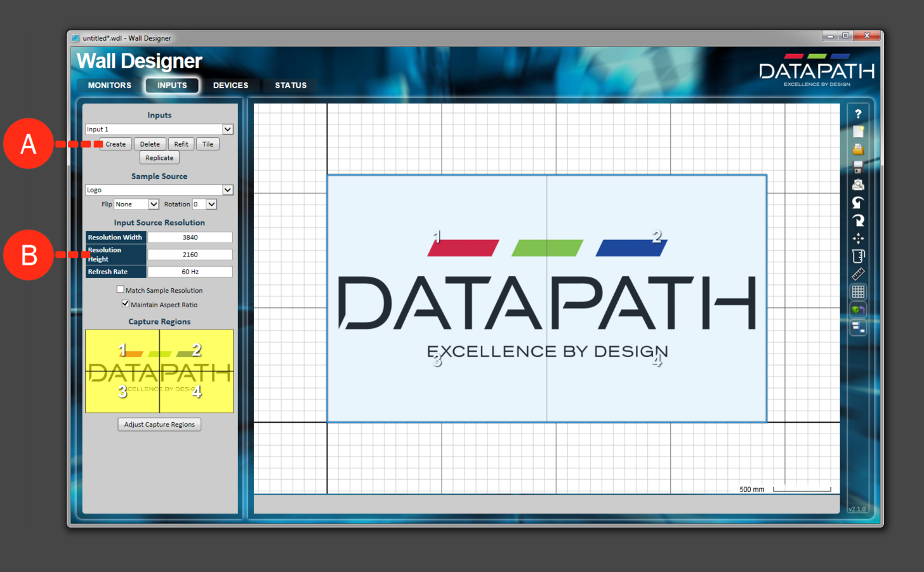The image size is (924, 572).
Task: Uncheck Maintain Aspect Ratio
Action: click(125, 304)
